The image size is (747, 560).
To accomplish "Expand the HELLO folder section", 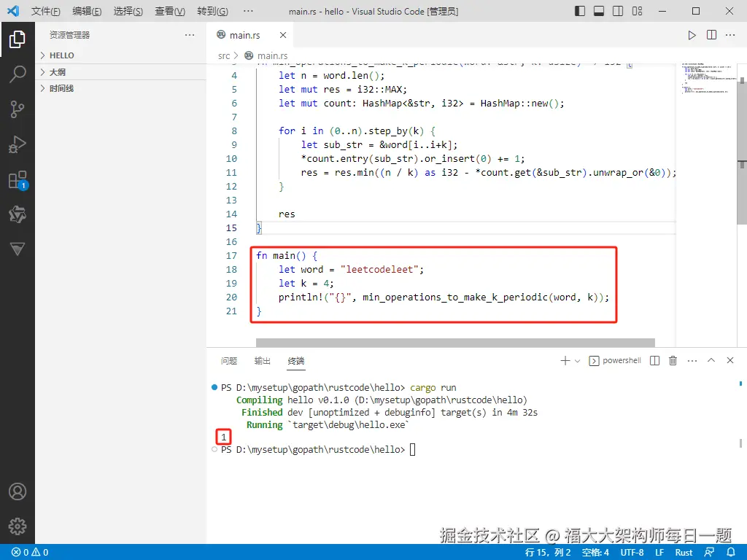I will [120, 55].
